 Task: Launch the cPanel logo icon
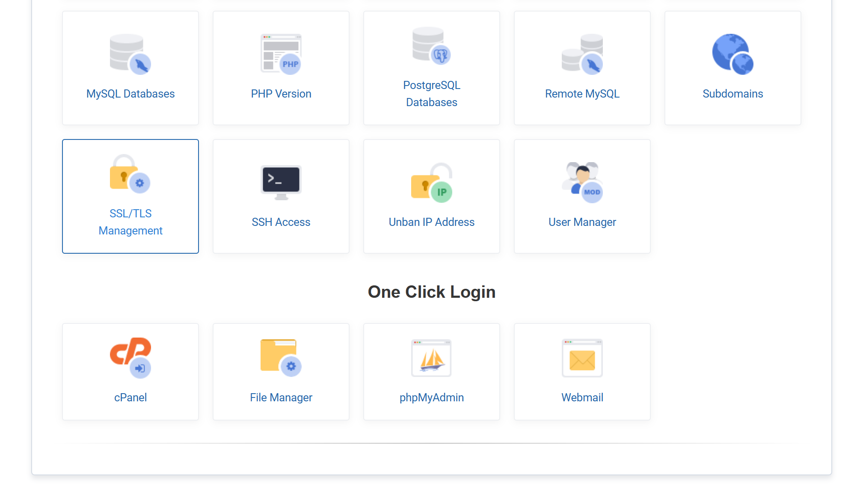click(x=130, y=358)
